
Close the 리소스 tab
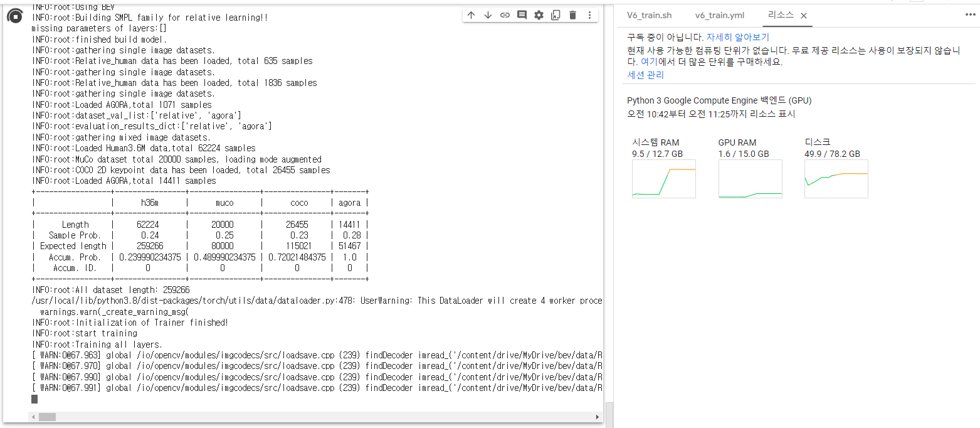[x=804, y=15]
